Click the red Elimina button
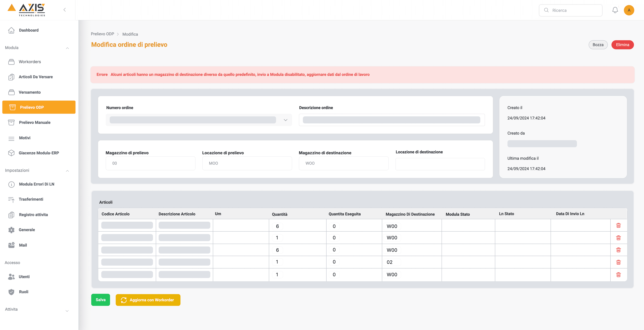The height and width of the screenshot is (330, 644). pyautogui.click(x=622, y=45)
